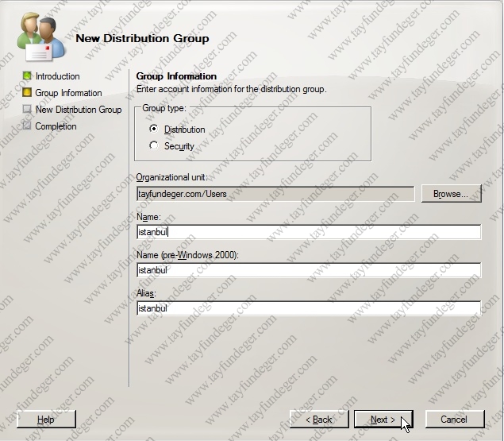504x441 pixels.
Task: Click the distribution group users-and-mail header icon
Action: pyautogui.click(x=42, y=37)
